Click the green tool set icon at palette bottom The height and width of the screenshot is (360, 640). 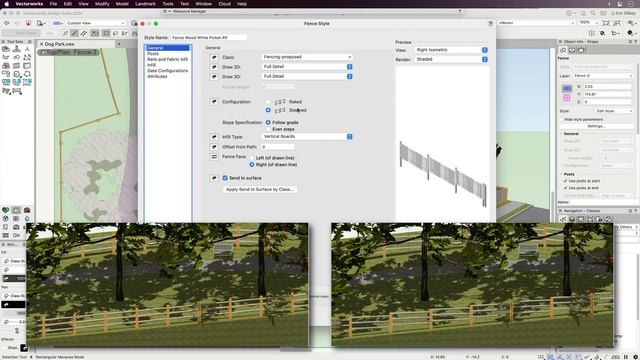pos(5,210)
